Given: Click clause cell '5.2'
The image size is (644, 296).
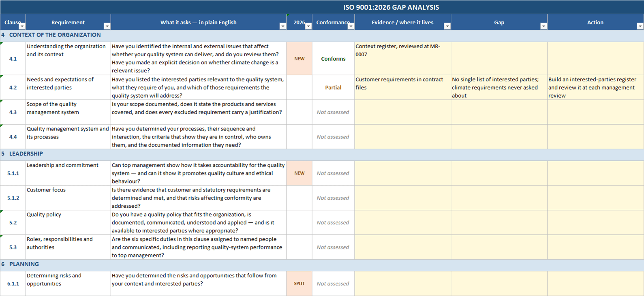Looking at the screenshot, I should point(13,223).
